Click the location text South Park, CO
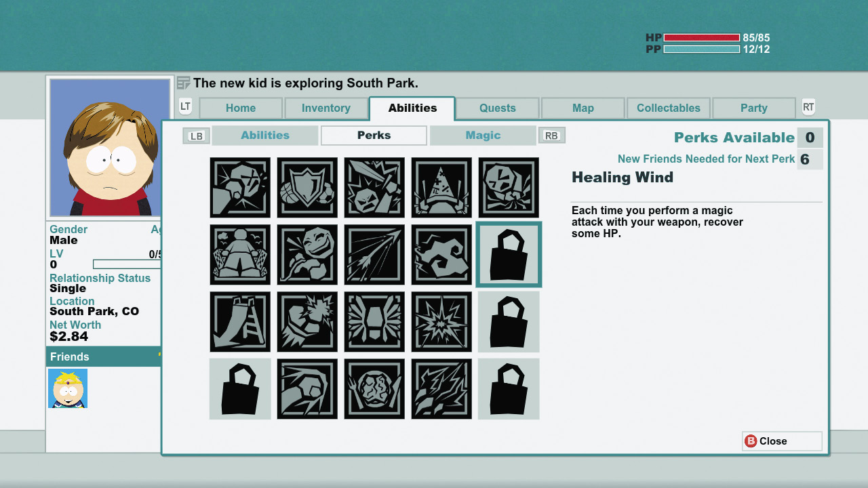This screenshot has height=488, width=868. tap(94, 312)
